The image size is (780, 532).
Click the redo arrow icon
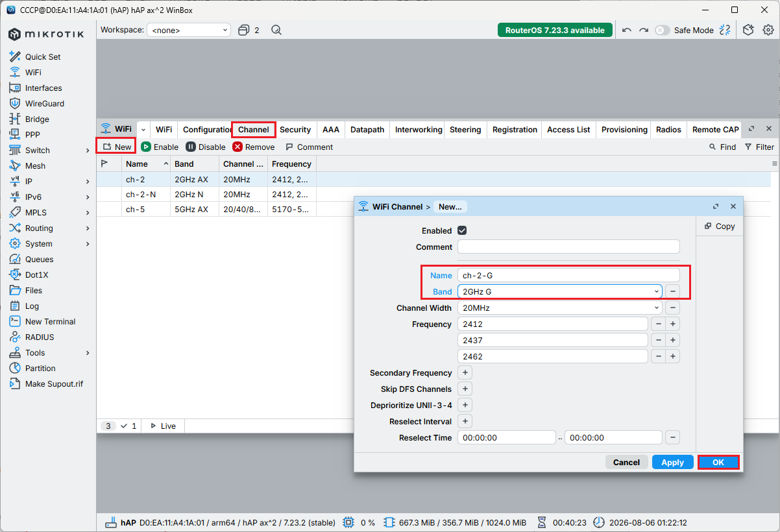pos(643,30)
